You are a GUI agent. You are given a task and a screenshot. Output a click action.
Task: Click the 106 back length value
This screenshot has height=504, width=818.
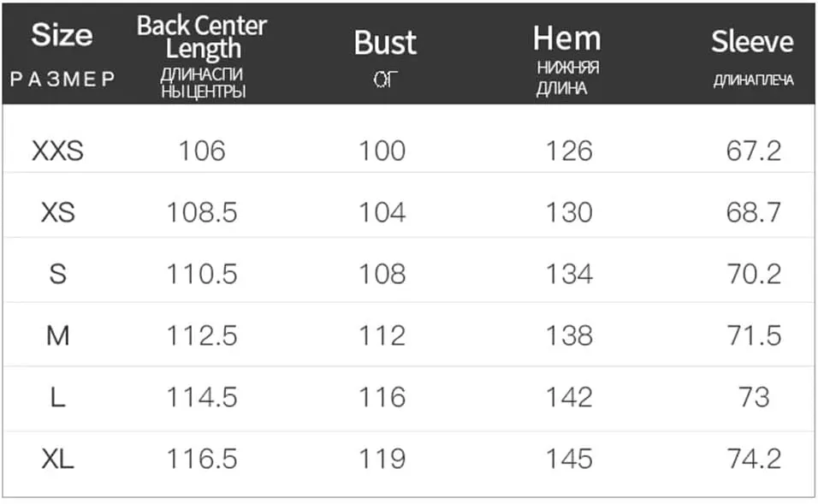(202, 151)
